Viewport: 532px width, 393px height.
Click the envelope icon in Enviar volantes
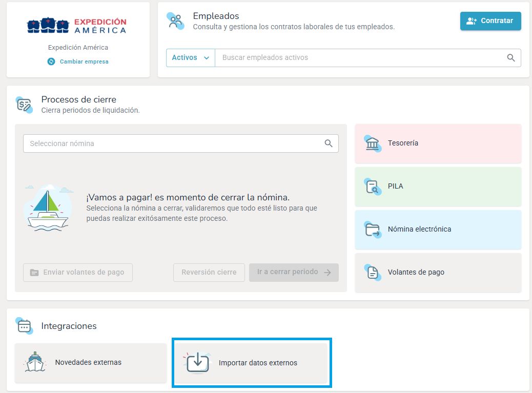(x=34, y=273)
